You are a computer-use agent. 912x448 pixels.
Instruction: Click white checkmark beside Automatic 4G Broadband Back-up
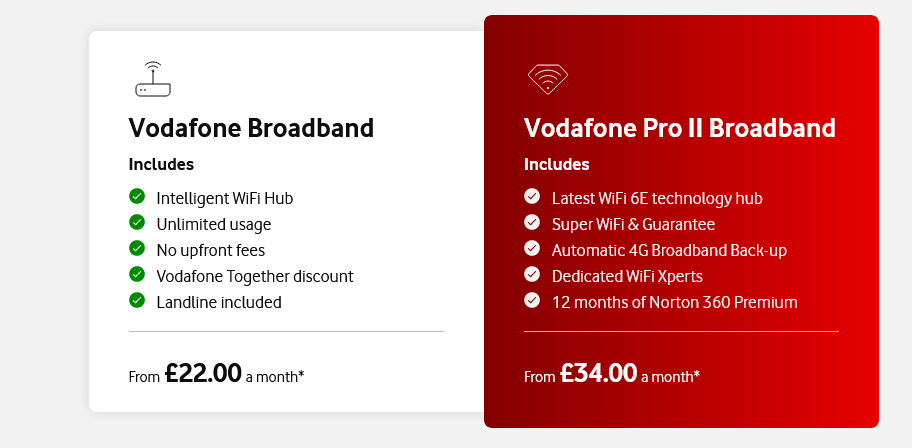(x=532, y=248)
